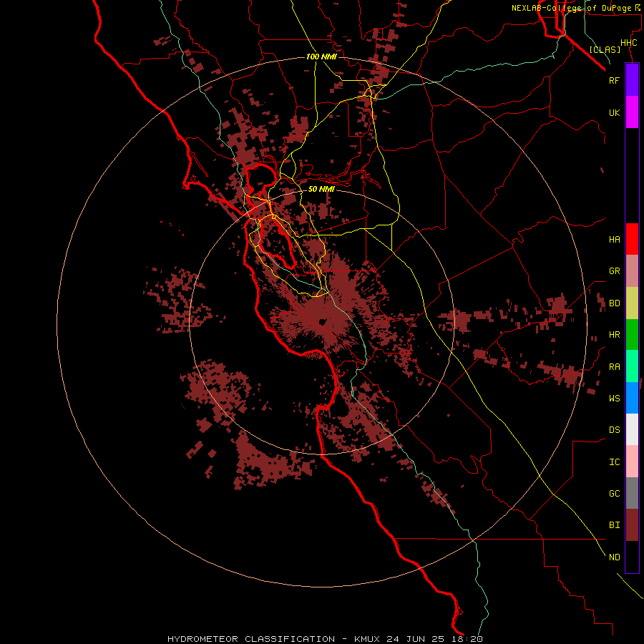Click the "GC" legend label
This screenshot has width=644, height=644.
(615, 493)
